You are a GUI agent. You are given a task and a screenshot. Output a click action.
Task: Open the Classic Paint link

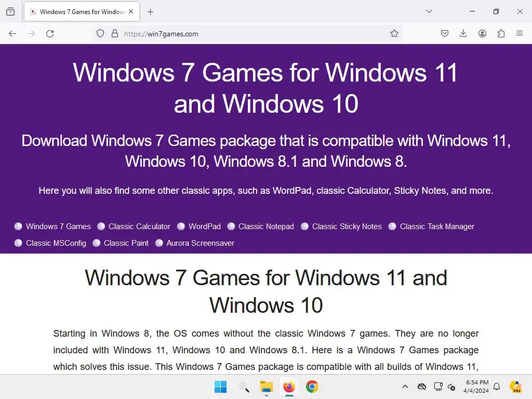tap(126, 243)
